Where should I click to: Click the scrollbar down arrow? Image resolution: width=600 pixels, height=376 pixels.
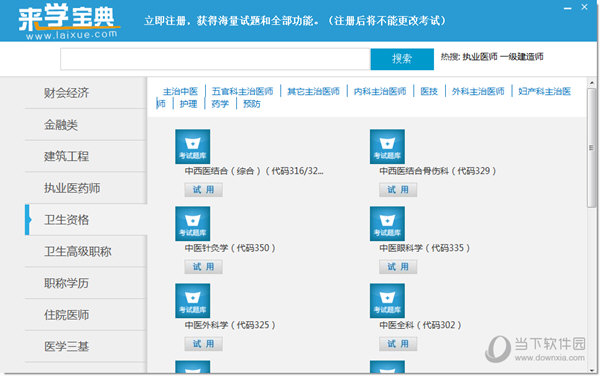pos(592,370)
